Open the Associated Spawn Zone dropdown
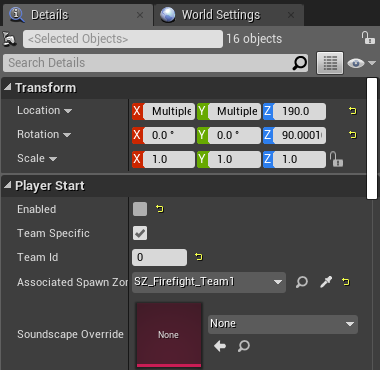This screenshot has width=380, height=370. 209,282
